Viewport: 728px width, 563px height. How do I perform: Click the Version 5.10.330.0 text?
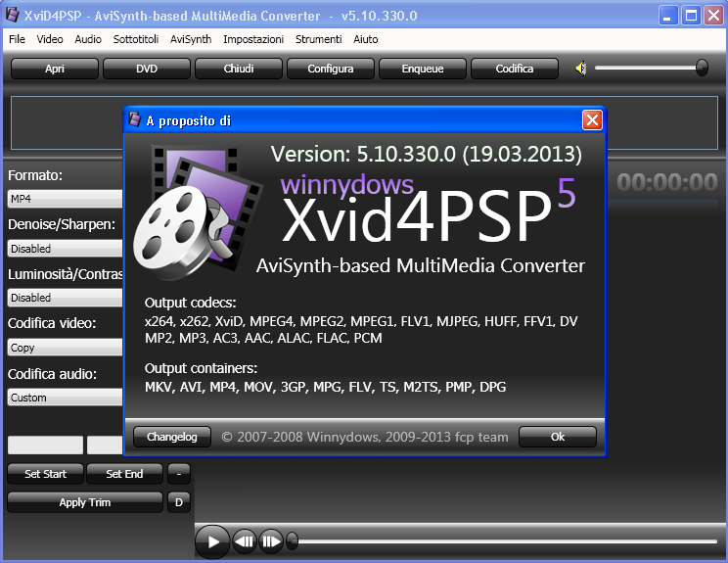click(427, 155)
